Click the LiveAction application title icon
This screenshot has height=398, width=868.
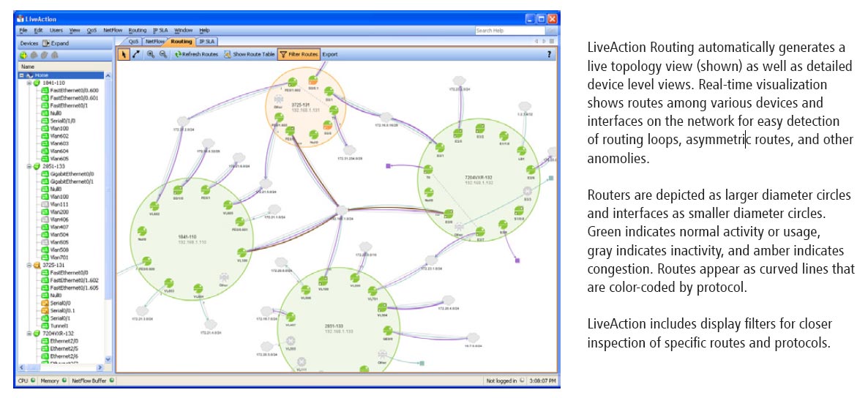tap(21, 19)
